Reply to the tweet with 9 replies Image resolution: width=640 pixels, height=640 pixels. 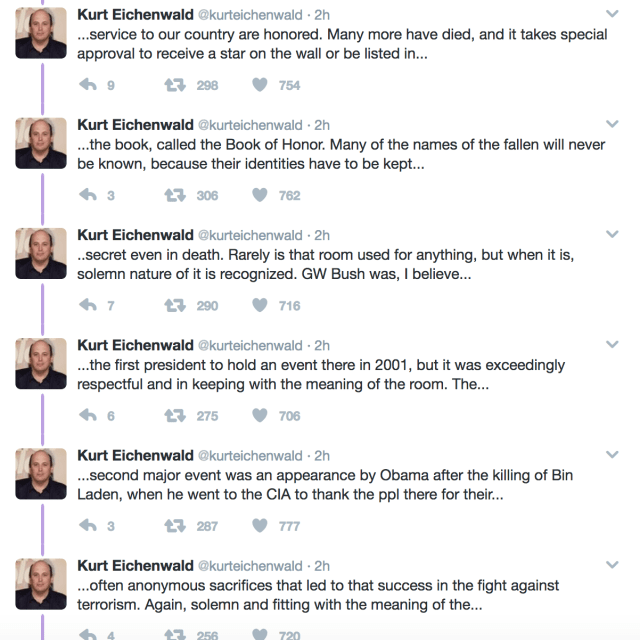88,85
